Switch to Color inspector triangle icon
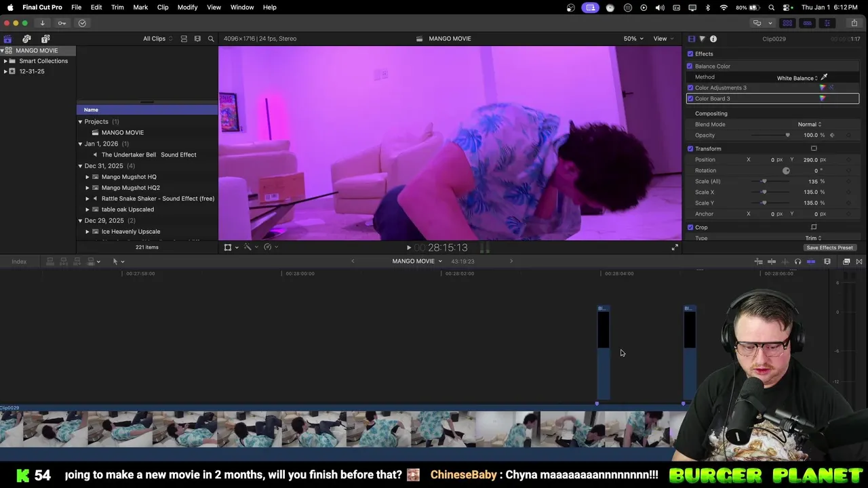868x488 pixels. pos(702,39)
